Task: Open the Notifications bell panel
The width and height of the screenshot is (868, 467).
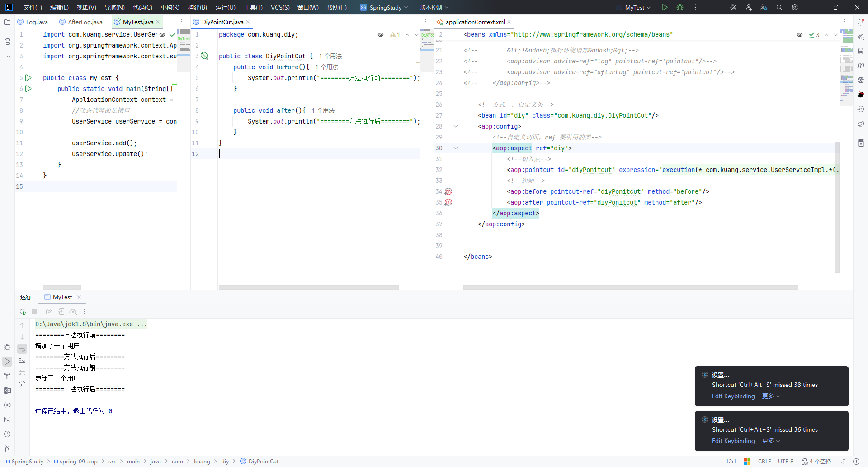Action: click(861, 22)
